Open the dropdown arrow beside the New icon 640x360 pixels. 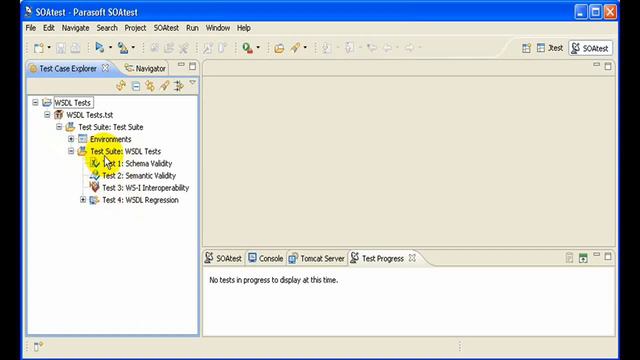[x=49, y=48]
